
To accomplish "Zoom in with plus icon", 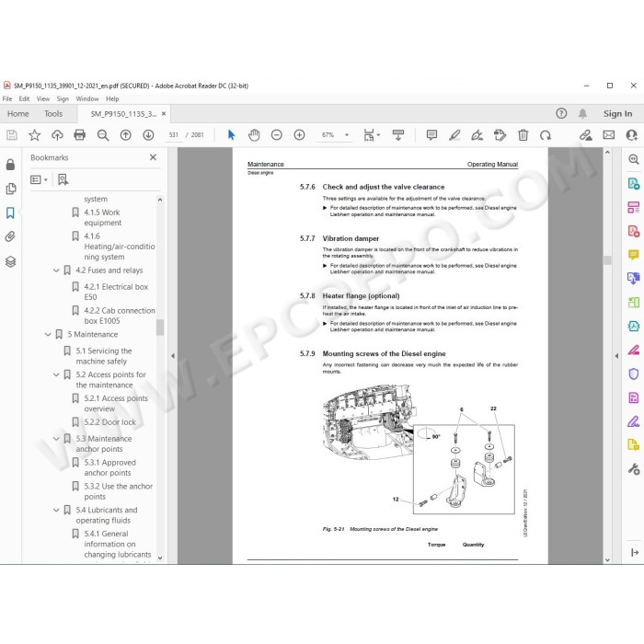I will click(299, 134).
